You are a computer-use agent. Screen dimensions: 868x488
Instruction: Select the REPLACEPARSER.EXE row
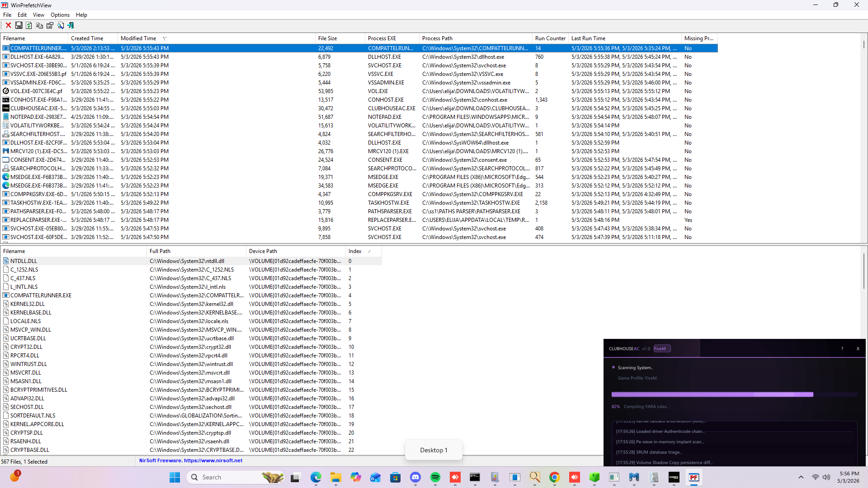[359, 220]
